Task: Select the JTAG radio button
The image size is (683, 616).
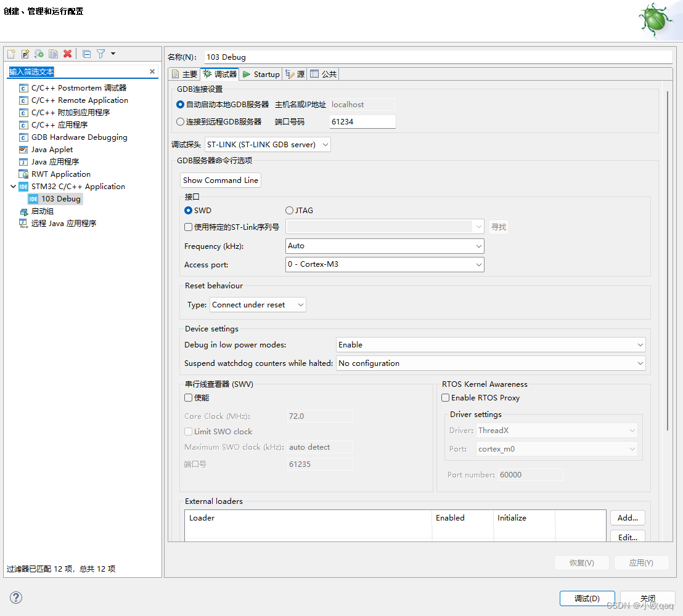Action: coord(288,210)
